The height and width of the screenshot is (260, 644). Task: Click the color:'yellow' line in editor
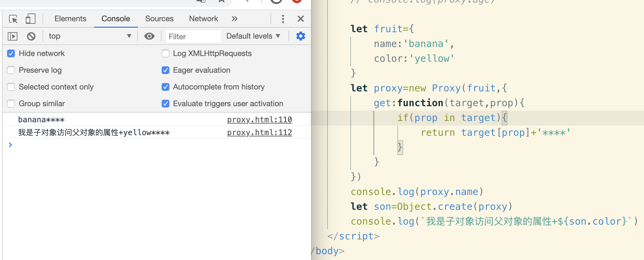point(414,59)
